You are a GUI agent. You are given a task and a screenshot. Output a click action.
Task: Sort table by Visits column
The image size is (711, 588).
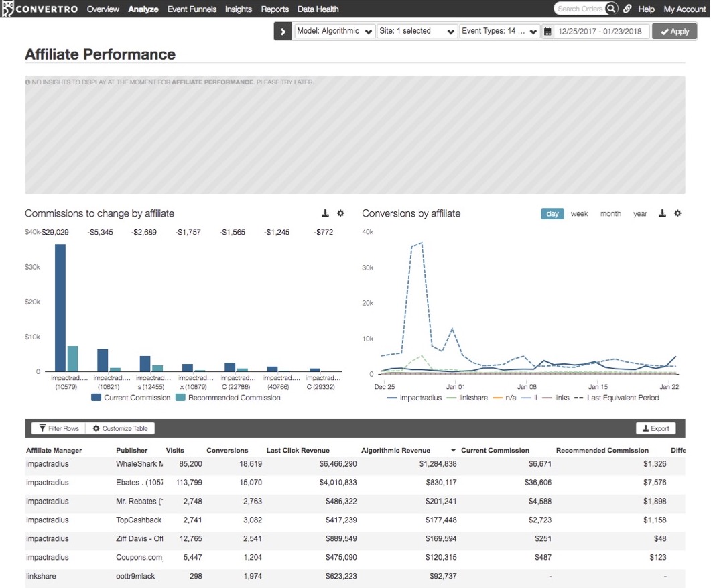(x=175, y=450)
